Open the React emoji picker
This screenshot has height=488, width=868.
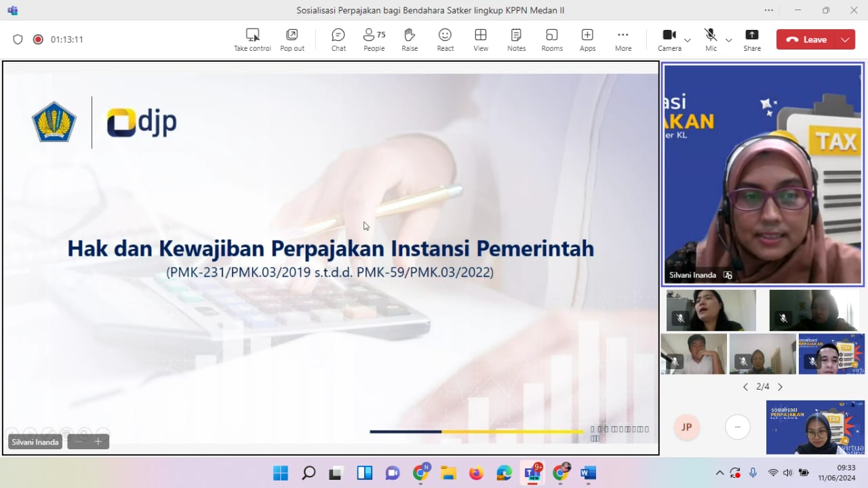[x=445, y=39]
